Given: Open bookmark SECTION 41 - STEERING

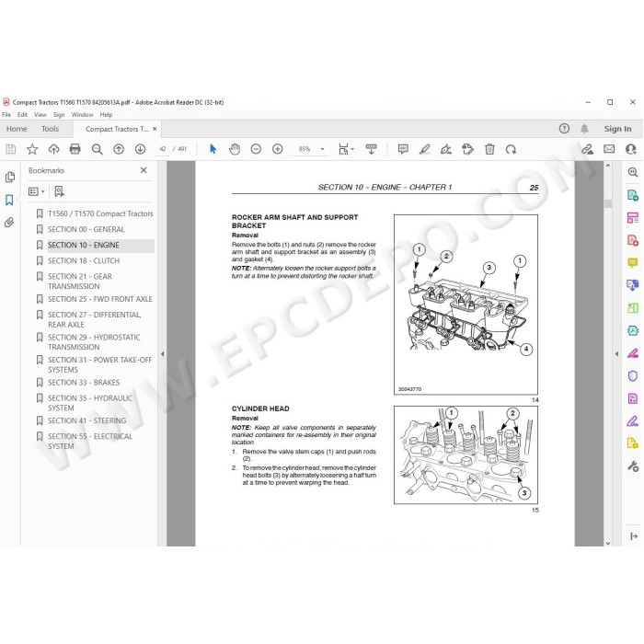Looking at the screenshot, I should coord(87,420).
